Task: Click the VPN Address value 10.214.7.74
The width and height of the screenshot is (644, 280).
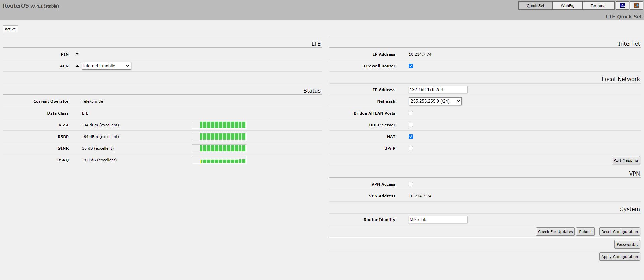Action: tap(420, 196)
